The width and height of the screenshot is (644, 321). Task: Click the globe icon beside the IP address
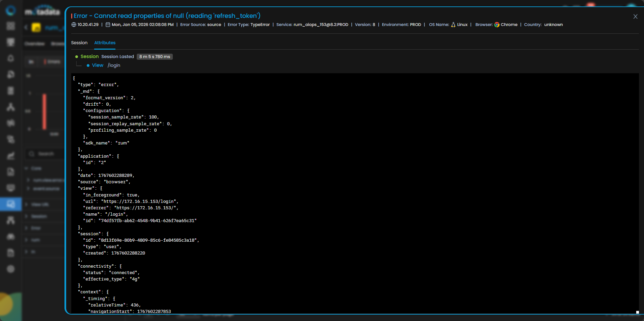tap(74, 25)
